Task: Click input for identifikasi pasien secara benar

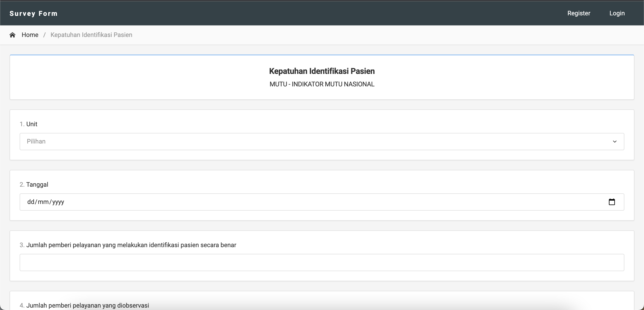Action: [x=322, y=262]
